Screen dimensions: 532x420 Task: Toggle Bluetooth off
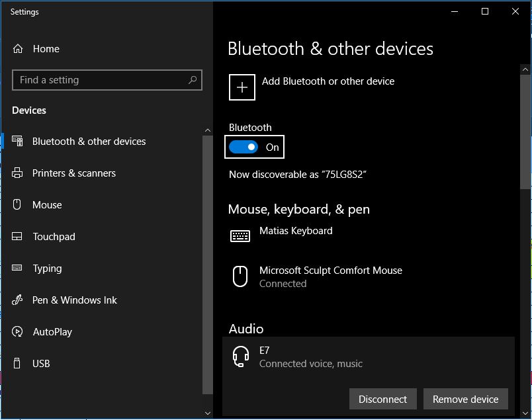tap(244, 147)
